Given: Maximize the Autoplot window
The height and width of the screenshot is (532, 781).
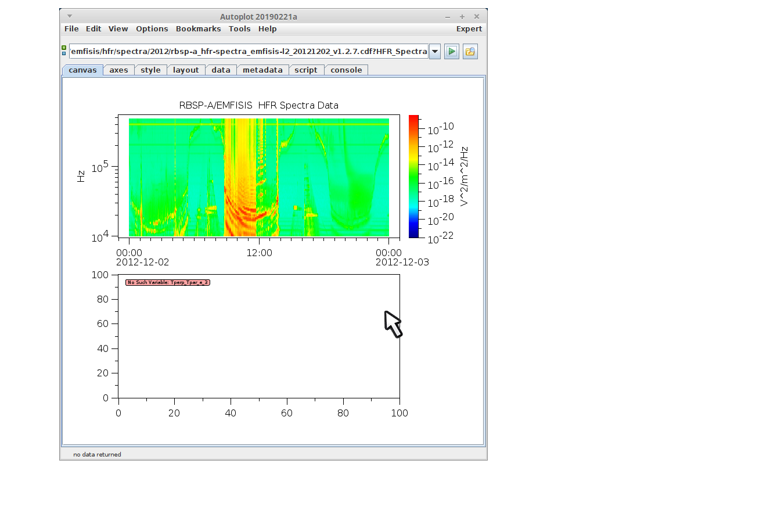Looking at the screenshot, I should coord(462,17).
